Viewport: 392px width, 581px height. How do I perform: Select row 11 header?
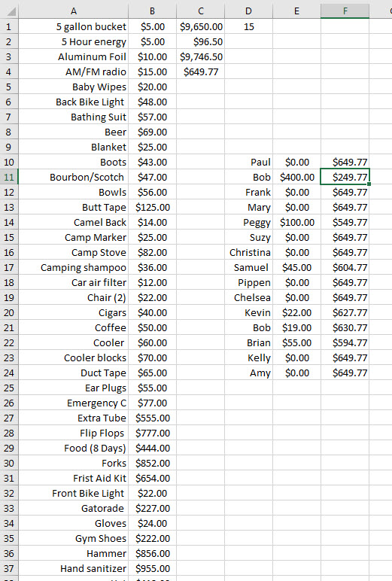(x=9, y=177)
